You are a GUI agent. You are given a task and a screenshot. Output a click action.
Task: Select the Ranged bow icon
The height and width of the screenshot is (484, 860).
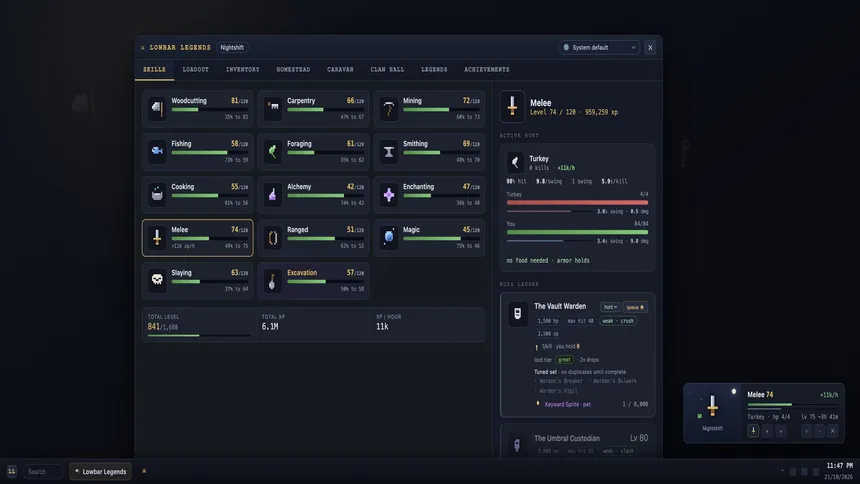pos(273,237)
